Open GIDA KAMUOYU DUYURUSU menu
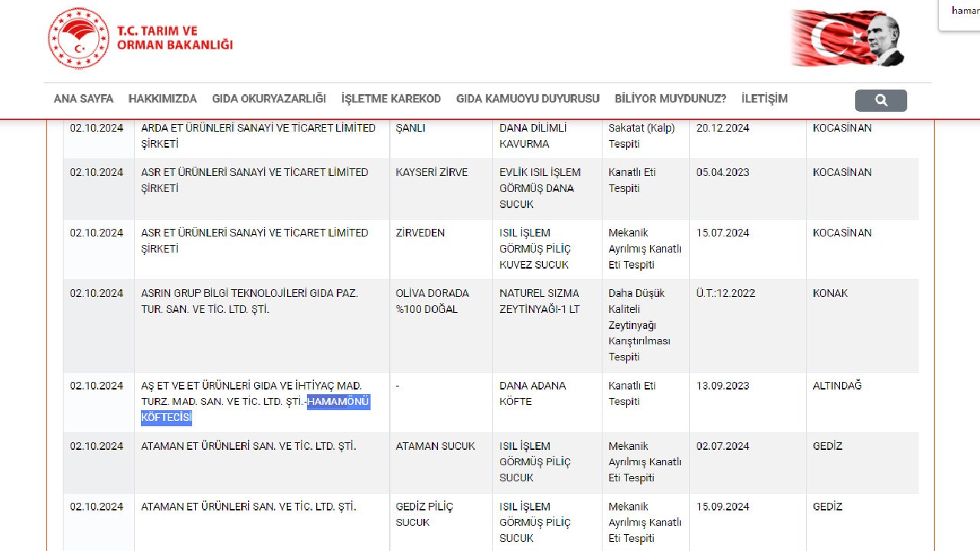Screen dimensions: 980x551 (528, 99)
